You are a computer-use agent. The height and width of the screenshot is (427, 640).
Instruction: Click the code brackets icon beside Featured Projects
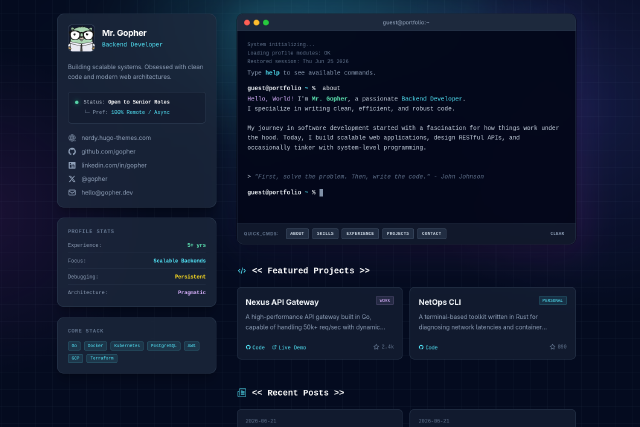242,271
